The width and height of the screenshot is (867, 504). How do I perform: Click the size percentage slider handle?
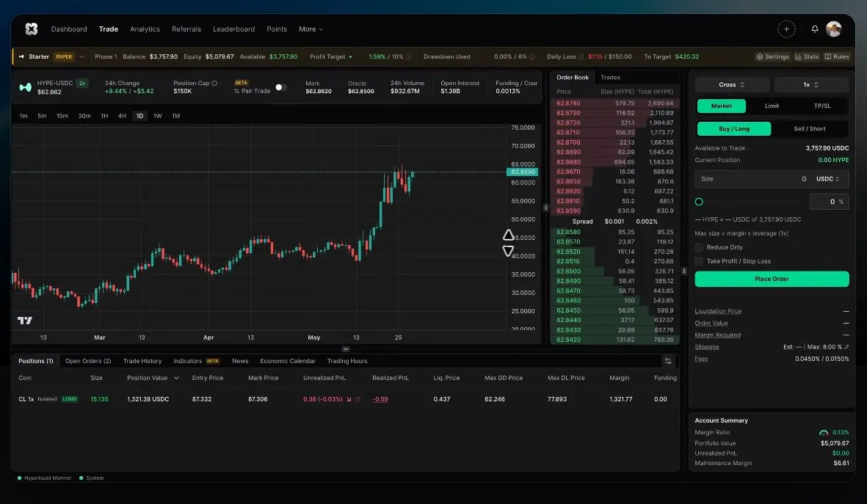(699, 202)
